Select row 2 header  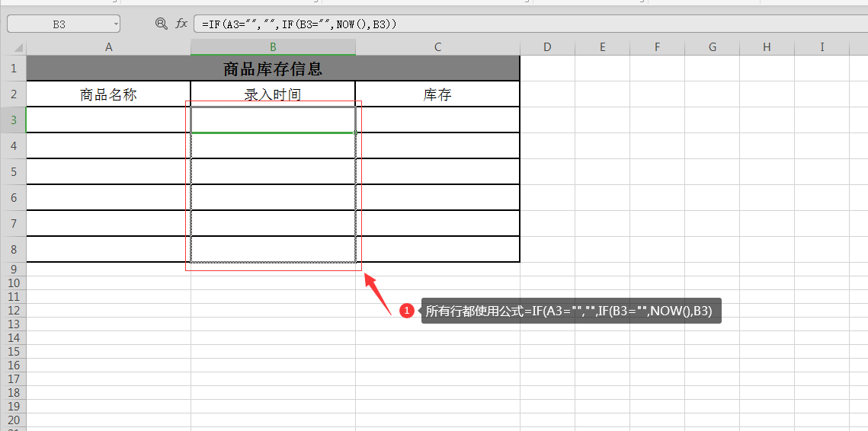13,94
